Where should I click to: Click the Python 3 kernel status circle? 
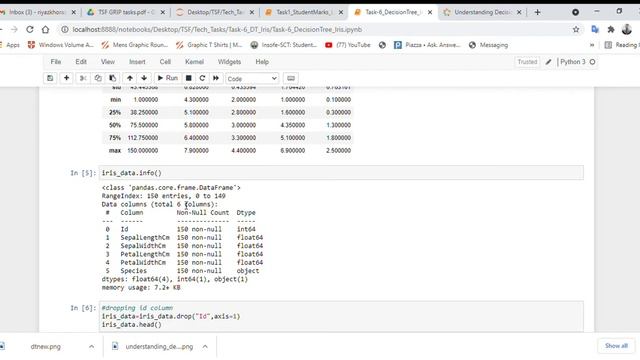[x=592, y=62]
